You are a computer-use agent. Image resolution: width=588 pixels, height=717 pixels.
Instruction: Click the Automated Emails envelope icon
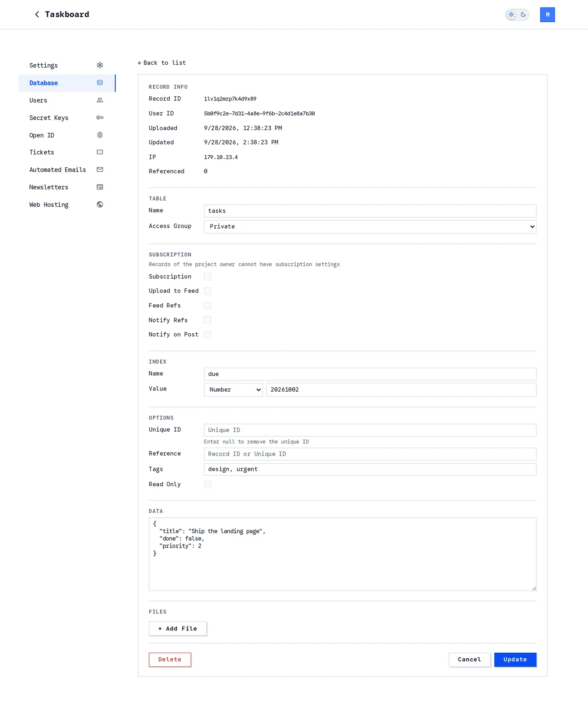pos(100,169)
